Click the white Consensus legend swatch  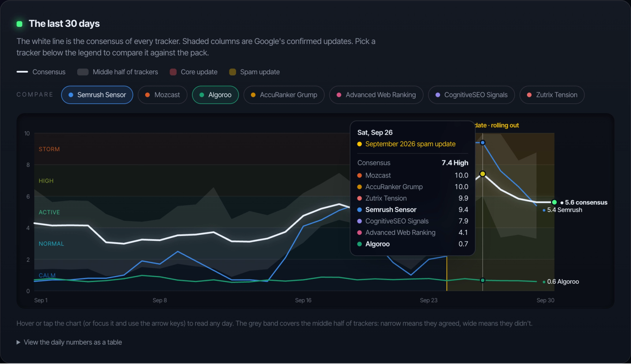[x=22, y=72]
